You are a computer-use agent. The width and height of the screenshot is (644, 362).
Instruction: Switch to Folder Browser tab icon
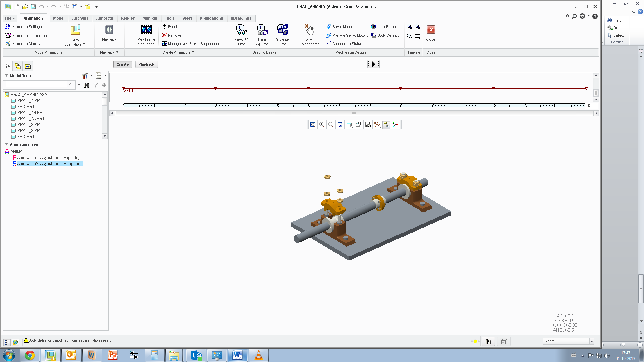pyautogui.click(x=18, y=66)
